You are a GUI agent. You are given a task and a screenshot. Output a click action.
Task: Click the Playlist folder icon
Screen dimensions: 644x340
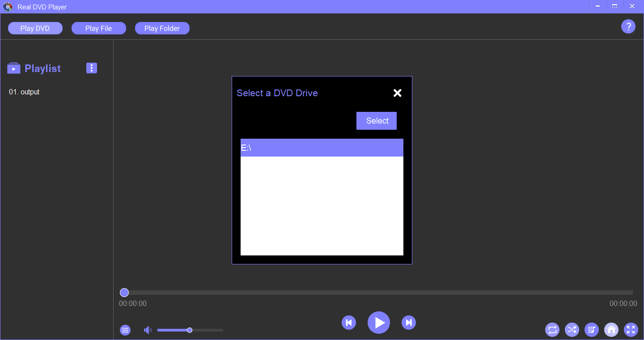tap(14, 68)
